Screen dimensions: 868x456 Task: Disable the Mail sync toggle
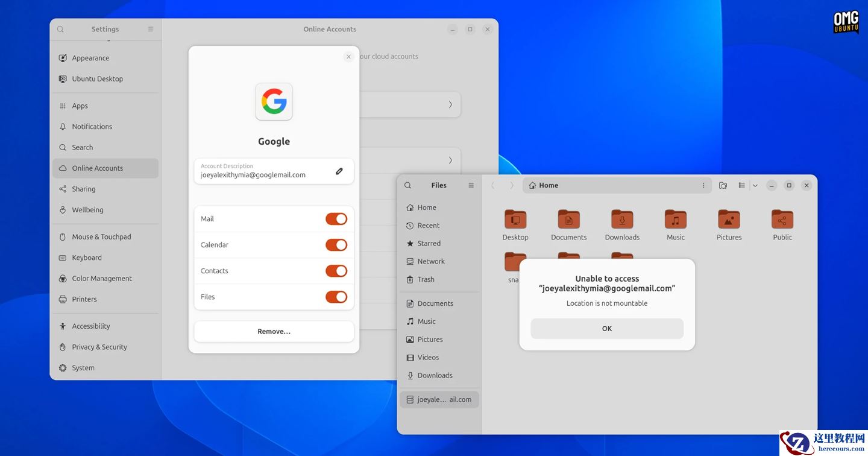click(x=336, y=218)
